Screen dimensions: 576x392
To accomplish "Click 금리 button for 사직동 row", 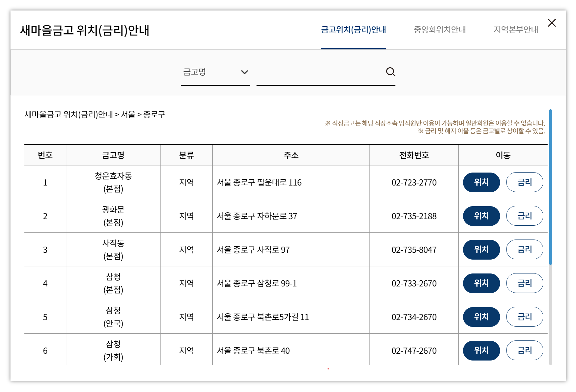I will pos(524,250).
